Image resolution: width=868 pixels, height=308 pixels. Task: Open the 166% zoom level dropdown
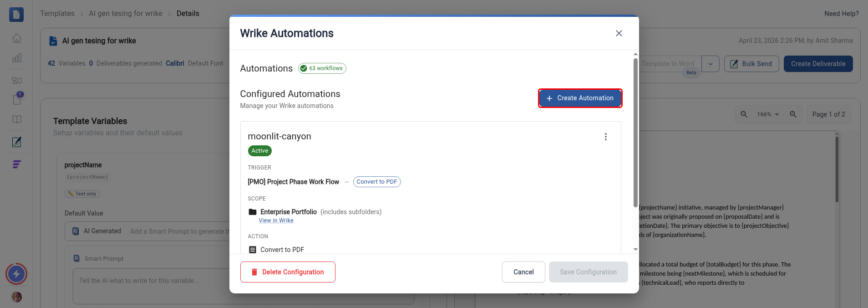pyautogui.click(x=768, y=114)
